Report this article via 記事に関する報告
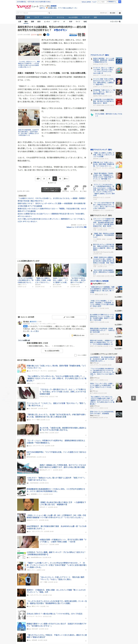 coord(23,191)
